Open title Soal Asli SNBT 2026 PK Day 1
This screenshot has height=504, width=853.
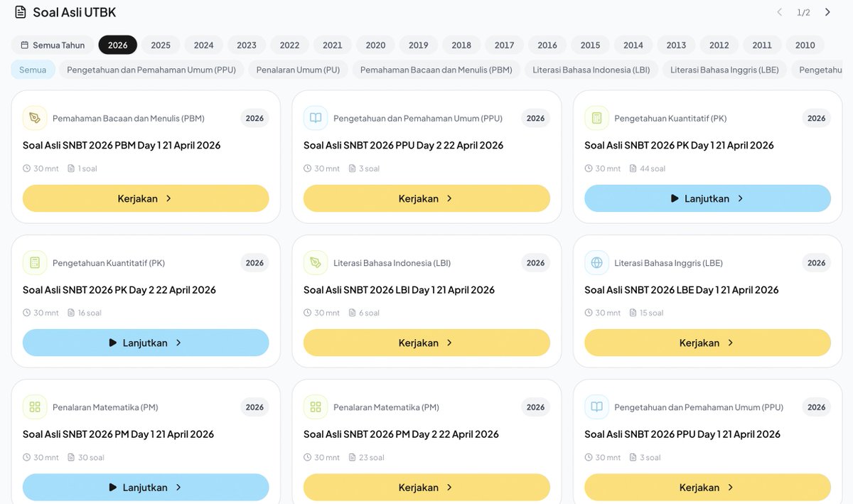point(679,145)
